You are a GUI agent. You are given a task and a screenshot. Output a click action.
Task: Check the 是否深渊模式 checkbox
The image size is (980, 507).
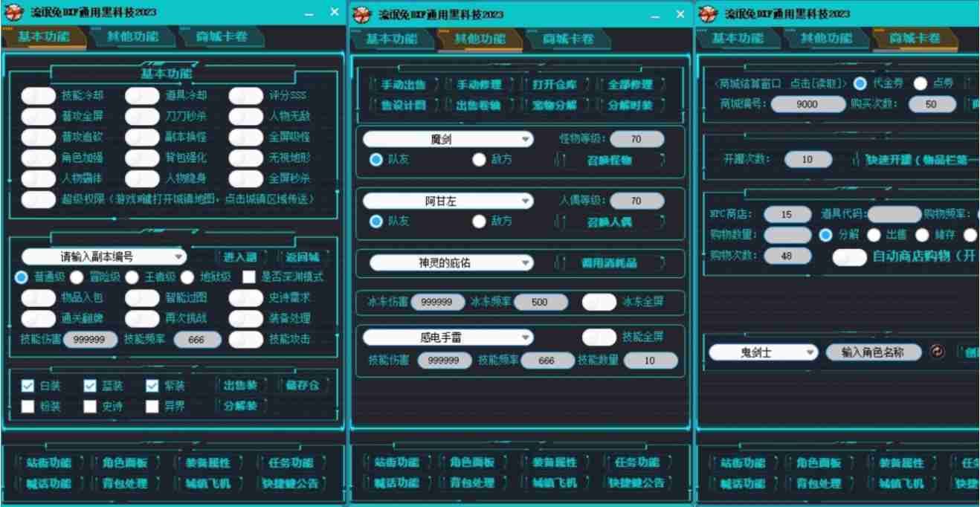(x=249, y=277)
